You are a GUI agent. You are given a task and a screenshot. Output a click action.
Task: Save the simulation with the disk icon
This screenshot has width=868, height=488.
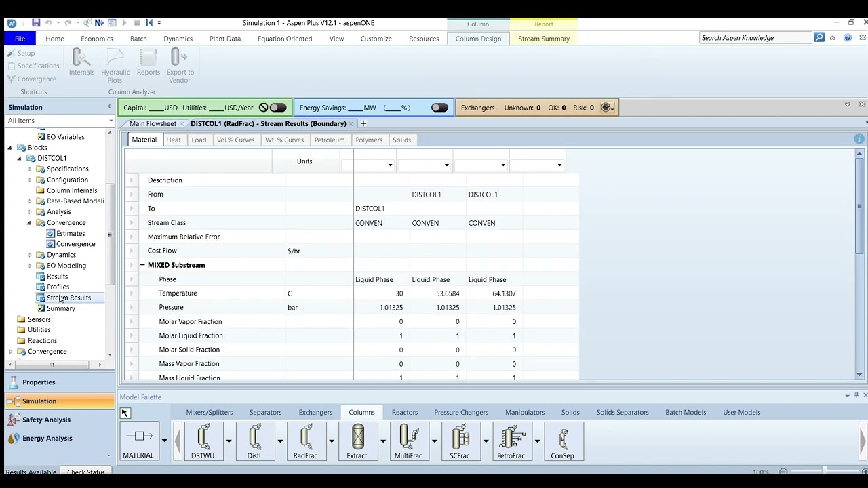[36, 23]
